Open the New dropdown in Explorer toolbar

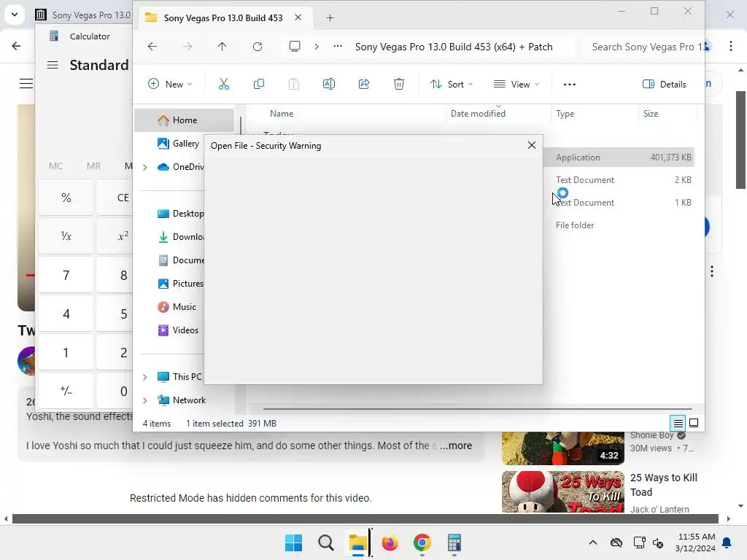pyautogui.click(x=170, y=85)
